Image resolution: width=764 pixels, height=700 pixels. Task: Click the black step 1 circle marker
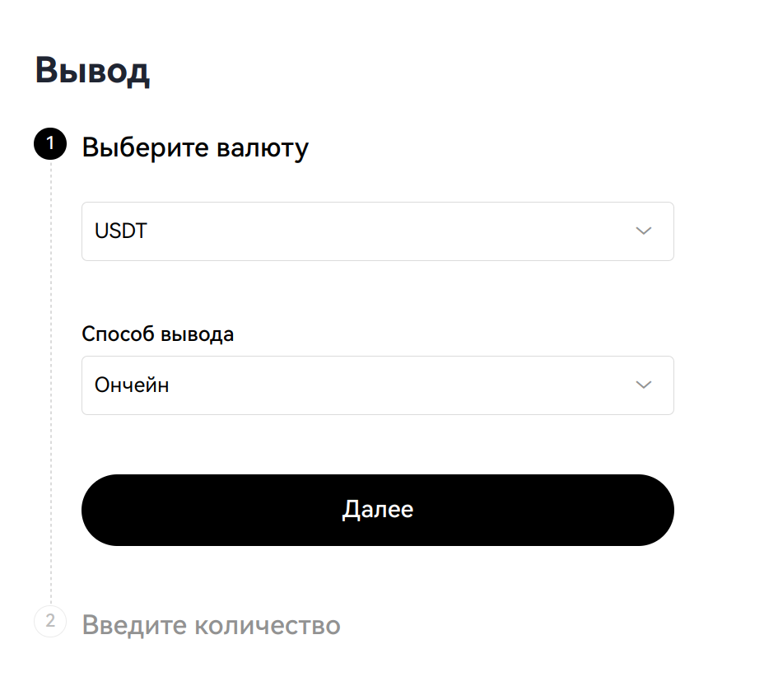[x=50, y=145]
